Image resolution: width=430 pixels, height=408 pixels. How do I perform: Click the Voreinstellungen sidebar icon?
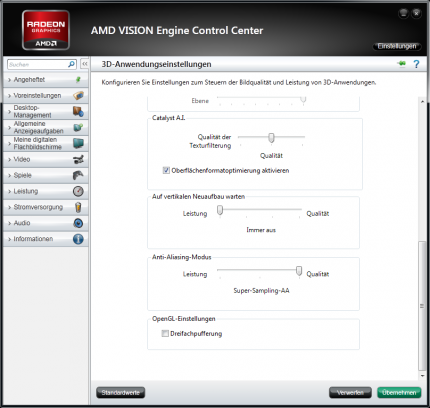click(x=78, y=96)
